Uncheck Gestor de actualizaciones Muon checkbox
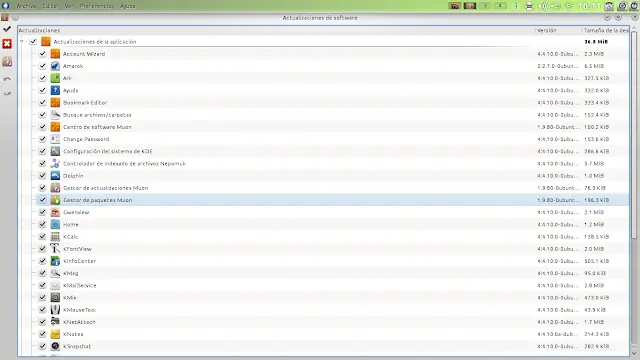640x360 pixels. (42, 188)
